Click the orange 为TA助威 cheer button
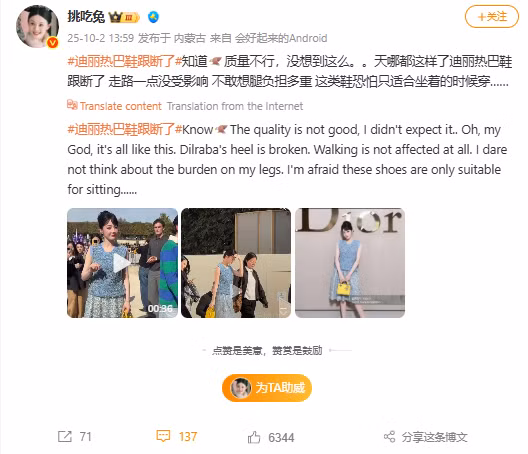Screen dimensions: 528x454 point(267,388)
